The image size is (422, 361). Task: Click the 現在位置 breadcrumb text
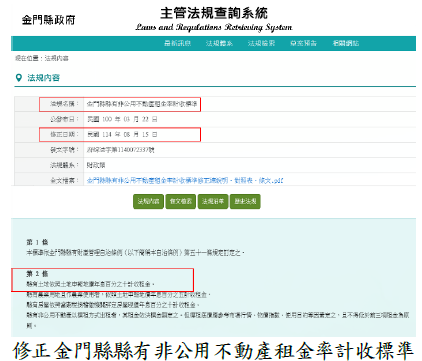[x=42, y=58]
